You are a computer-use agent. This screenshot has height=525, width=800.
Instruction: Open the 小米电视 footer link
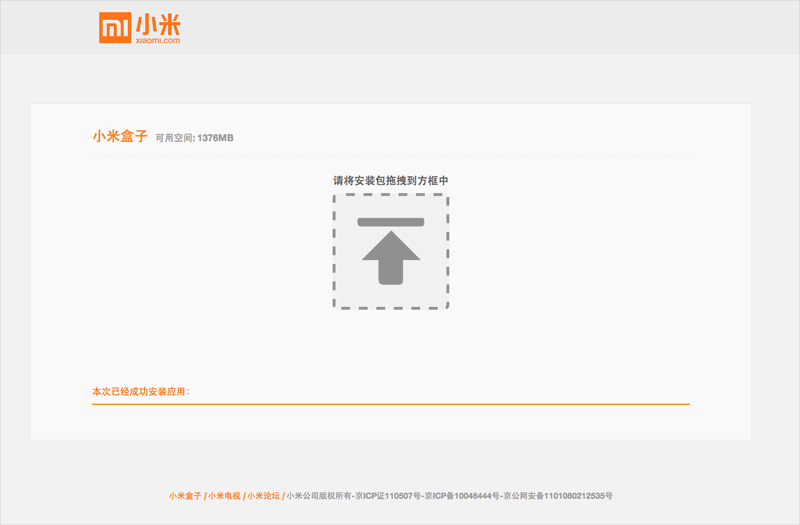[224, 496]
